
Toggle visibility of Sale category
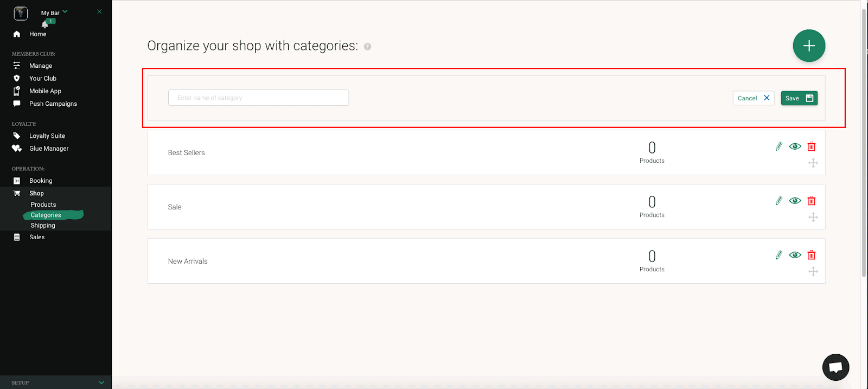click(795, 201)
